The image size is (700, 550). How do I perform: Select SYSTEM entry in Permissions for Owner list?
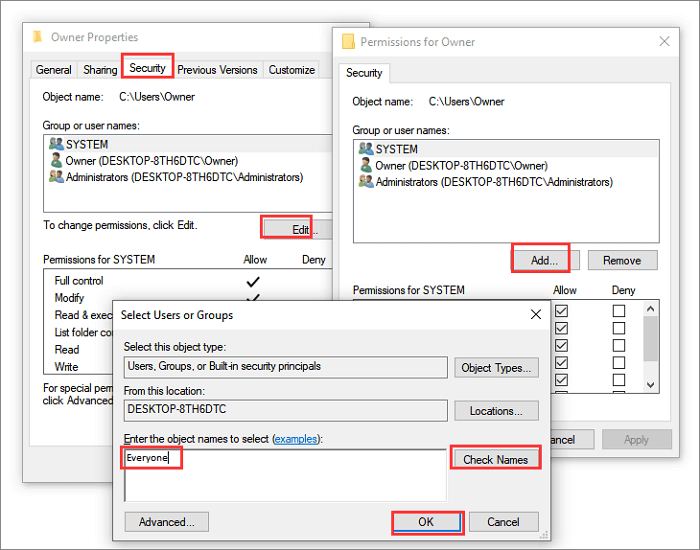pos(397,149)
